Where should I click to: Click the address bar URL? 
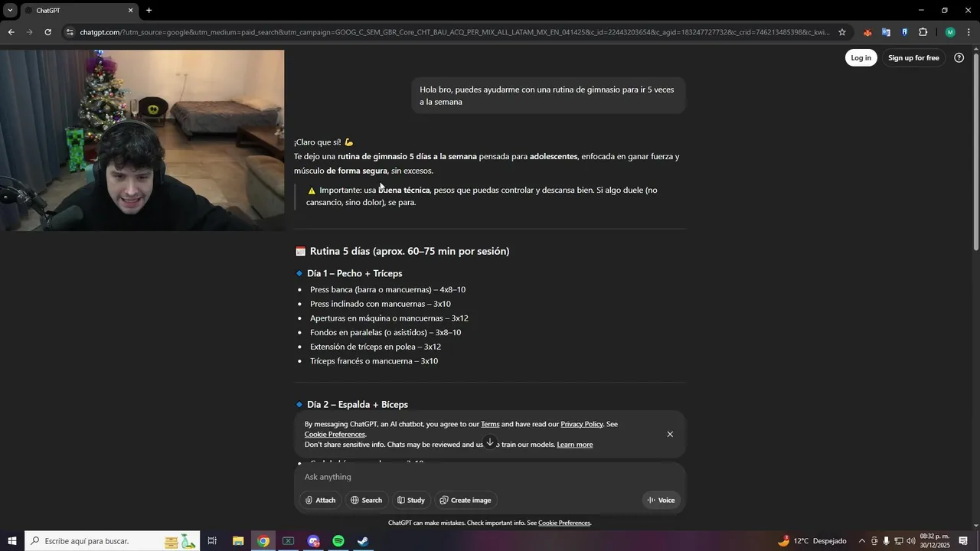[x=455, y=32]
